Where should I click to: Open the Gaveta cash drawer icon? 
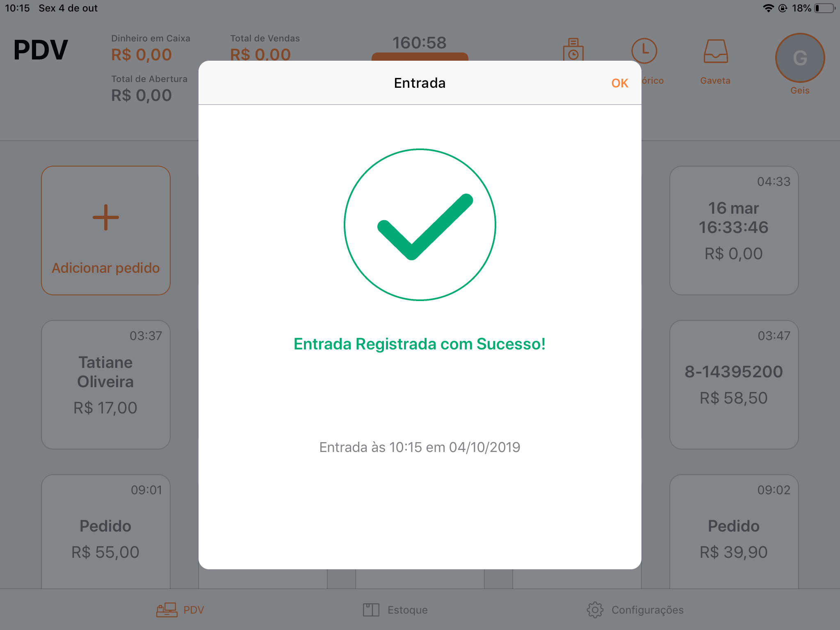715,52
